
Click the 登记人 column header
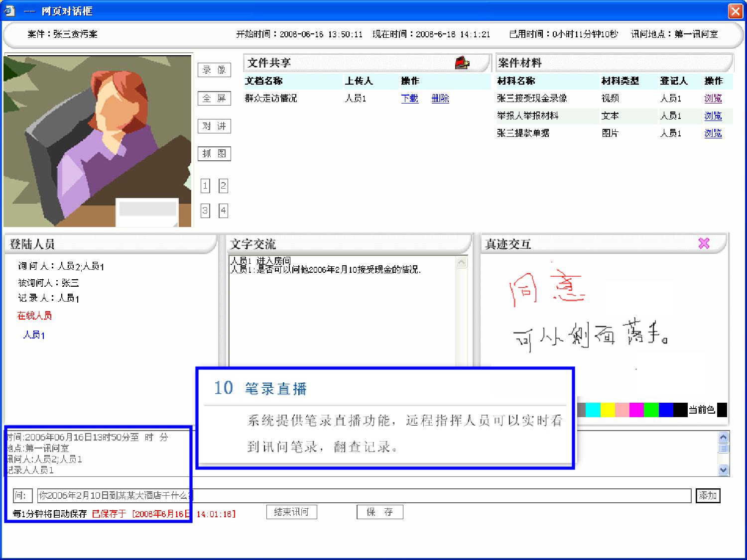[673, 81]
